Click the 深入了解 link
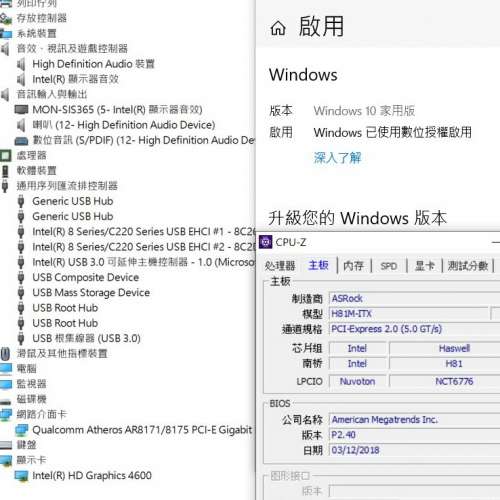 click(337, 158)
